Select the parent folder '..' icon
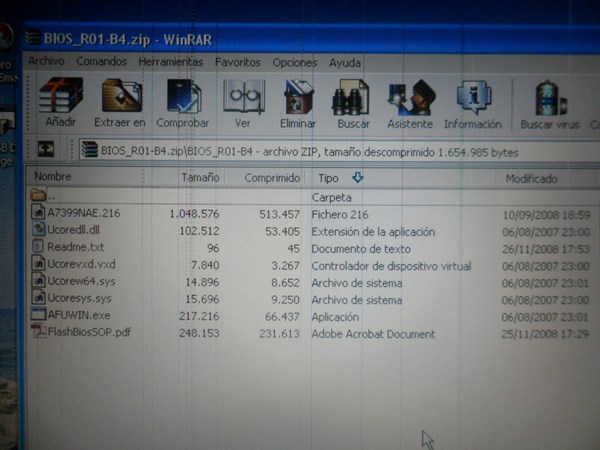This screenshot has height=450, width=600. click(x=38, y=195)
